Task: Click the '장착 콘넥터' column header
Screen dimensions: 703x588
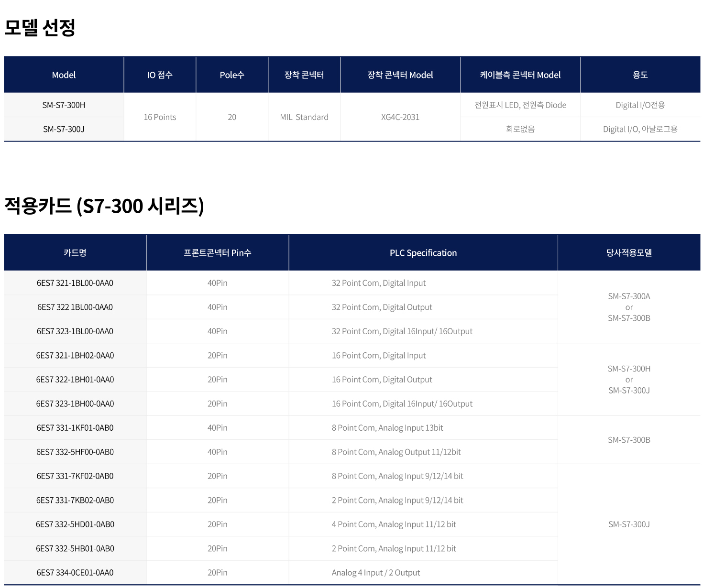Action: pyautogui.click(x=304, y=75)
